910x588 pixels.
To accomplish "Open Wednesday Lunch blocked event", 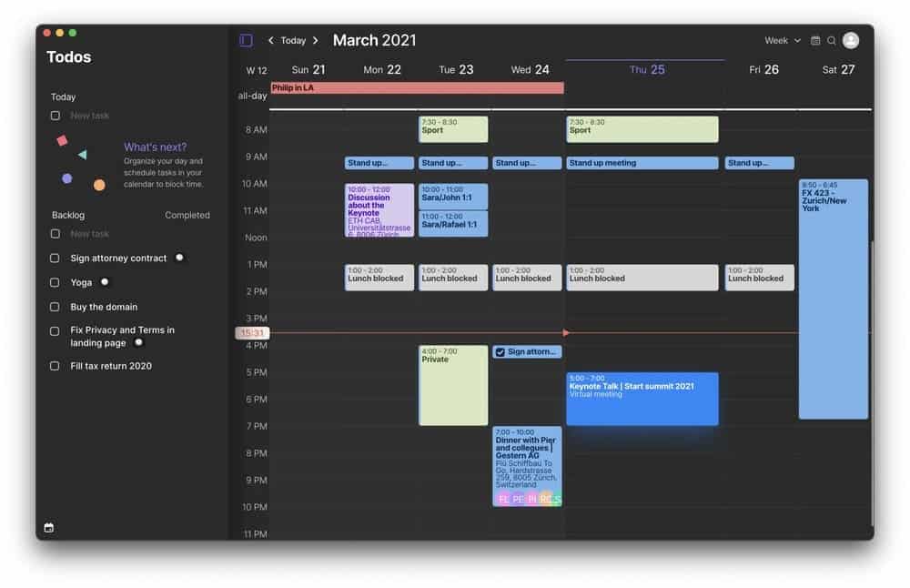I will [x=527, y=278].
